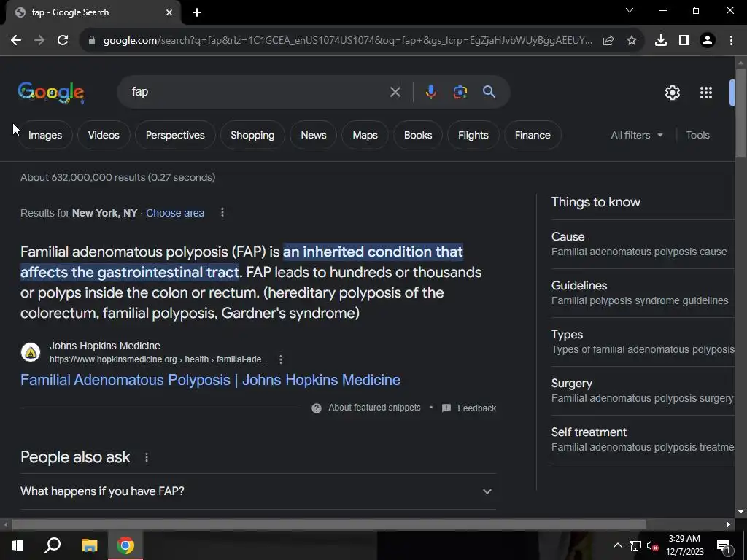Viewport: 747px width, 560px height.
Task: Open the Windows notification center
Action: click(x=724, y=545)
